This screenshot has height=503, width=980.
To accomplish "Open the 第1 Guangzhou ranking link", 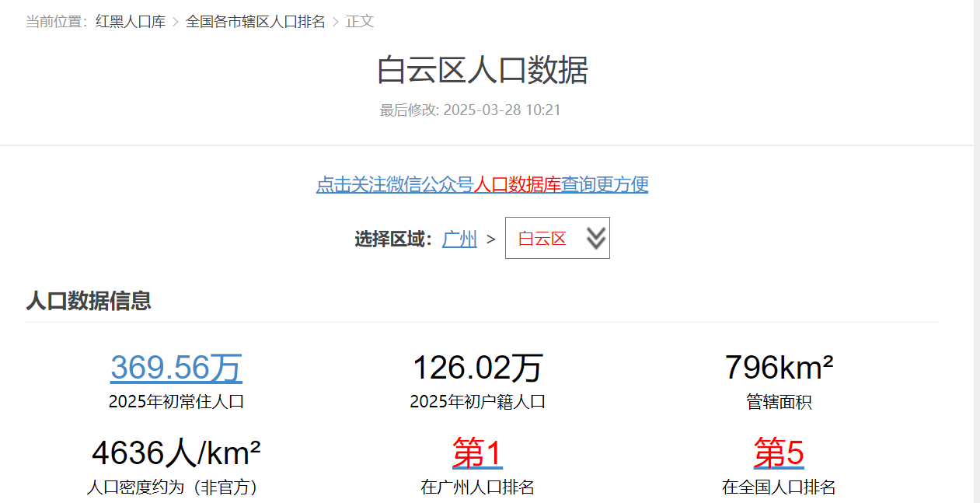I will [x=477, y=453].
